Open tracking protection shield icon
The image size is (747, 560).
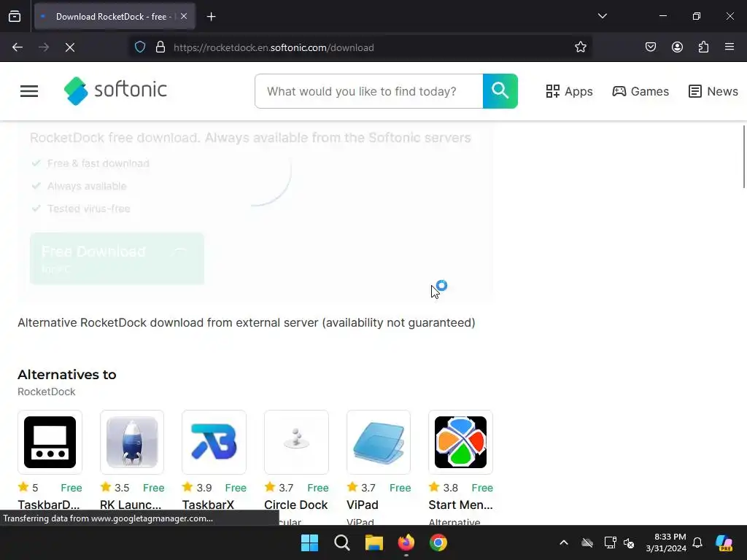pyautogui.click(x=140, y=47)
